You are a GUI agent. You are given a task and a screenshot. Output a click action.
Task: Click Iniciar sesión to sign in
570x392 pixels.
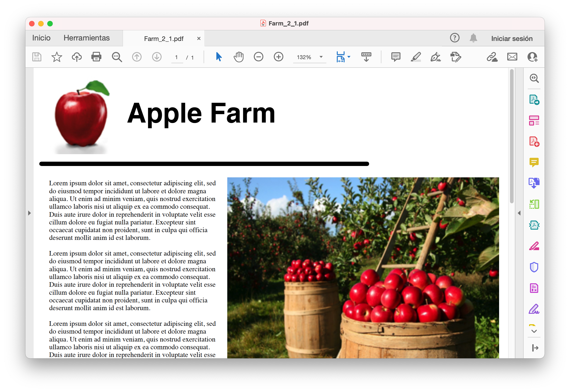512,38
